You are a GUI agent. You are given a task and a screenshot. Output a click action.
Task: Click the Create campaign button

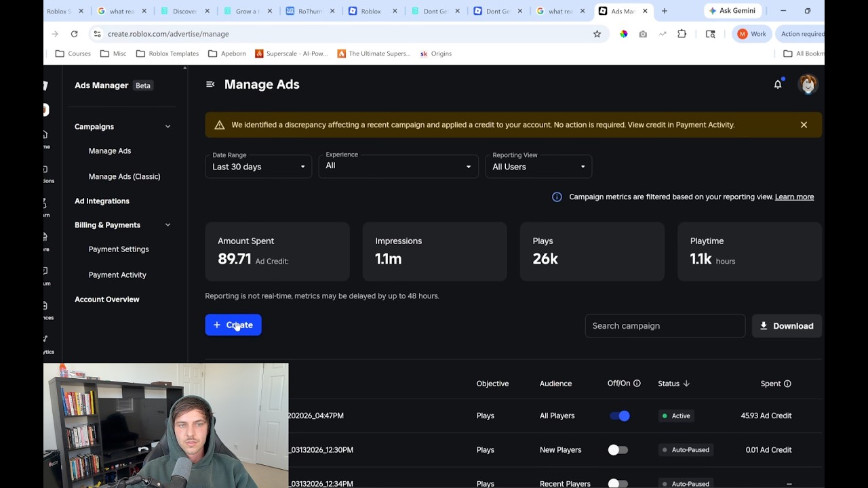coord(233,325)
